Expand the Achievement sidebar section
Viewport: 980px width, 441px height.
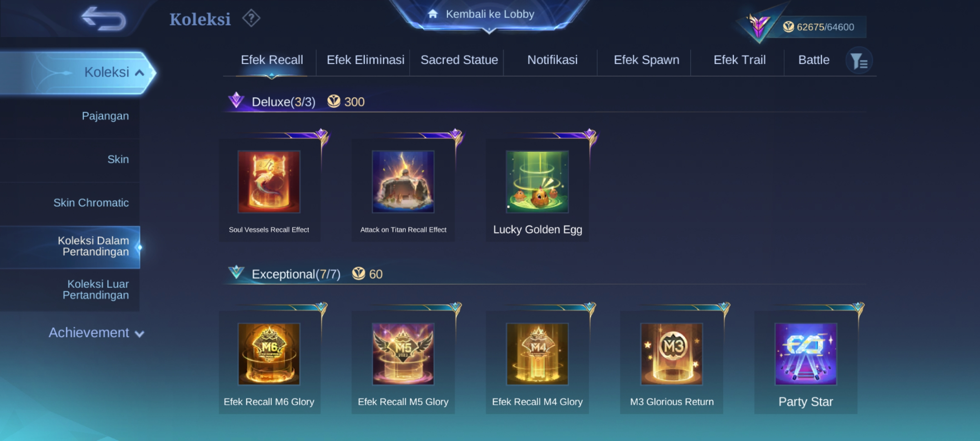pos(96,333)
